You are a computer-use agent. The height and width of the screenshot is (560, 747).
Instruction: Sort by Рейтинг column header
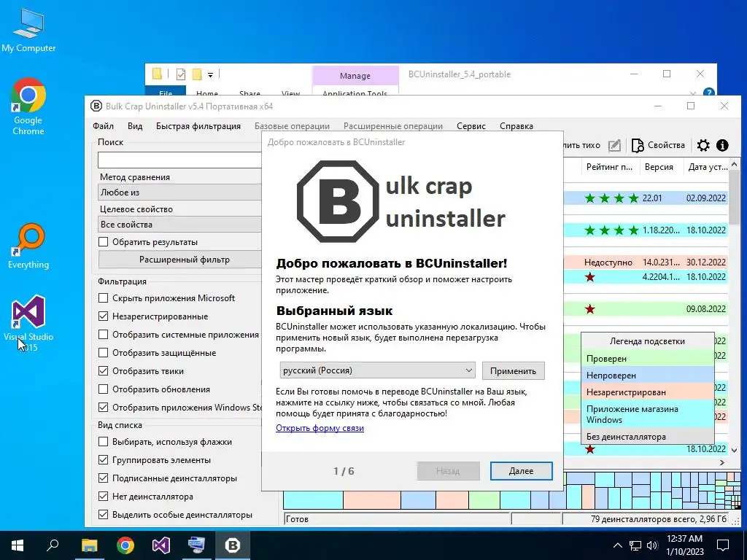point(609,167)
